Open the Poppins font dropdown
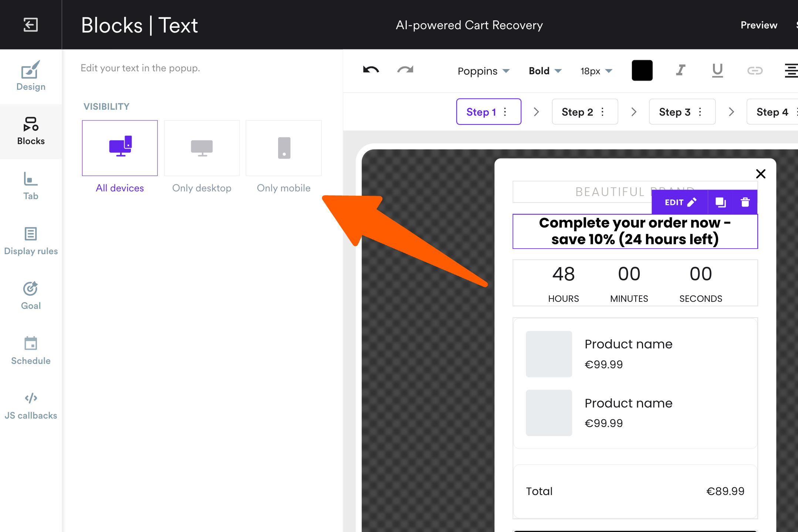This screenshot has height=532, width=798. [x=483, y=71]
